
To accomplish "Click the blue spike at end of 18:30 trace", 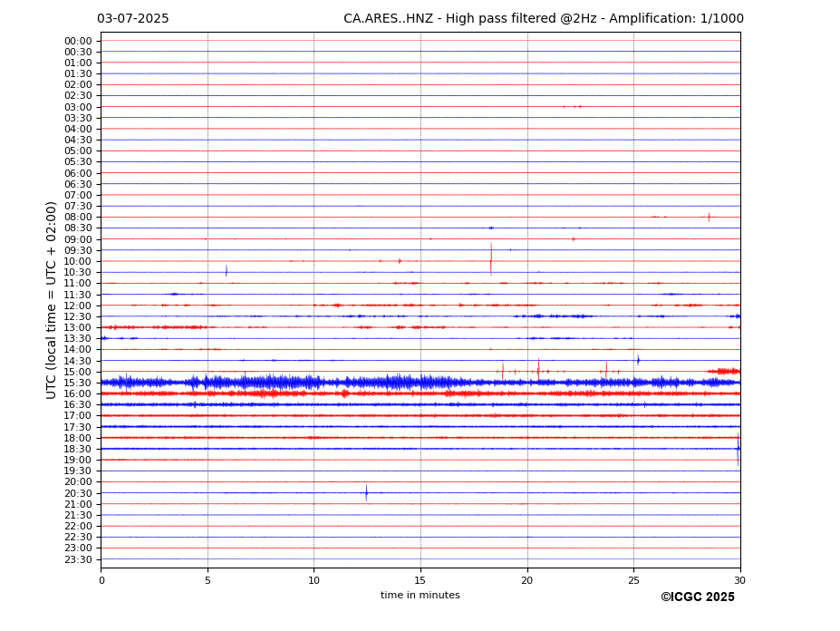I will 739,450.
